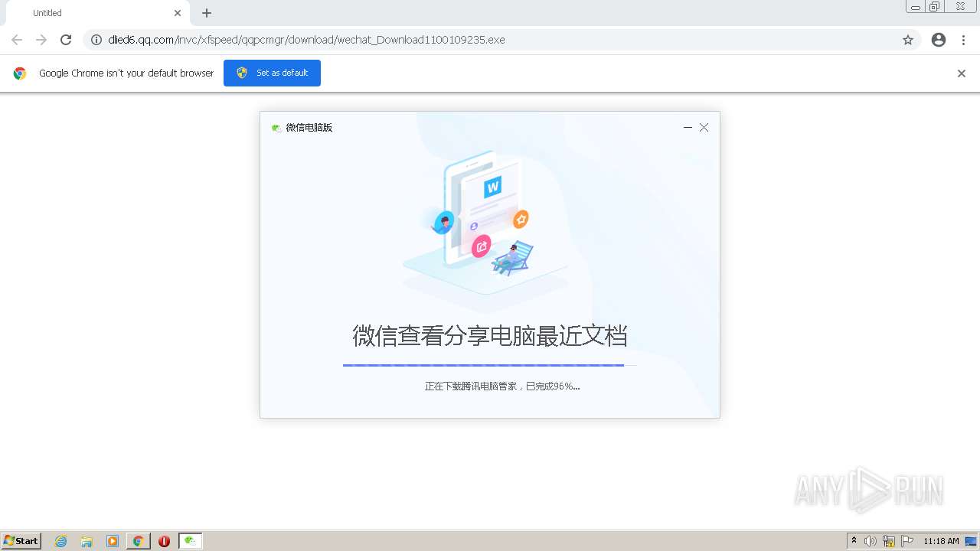980x551 pixels.
Task: Open Action Center flag icon
Action: pos(908,541)
